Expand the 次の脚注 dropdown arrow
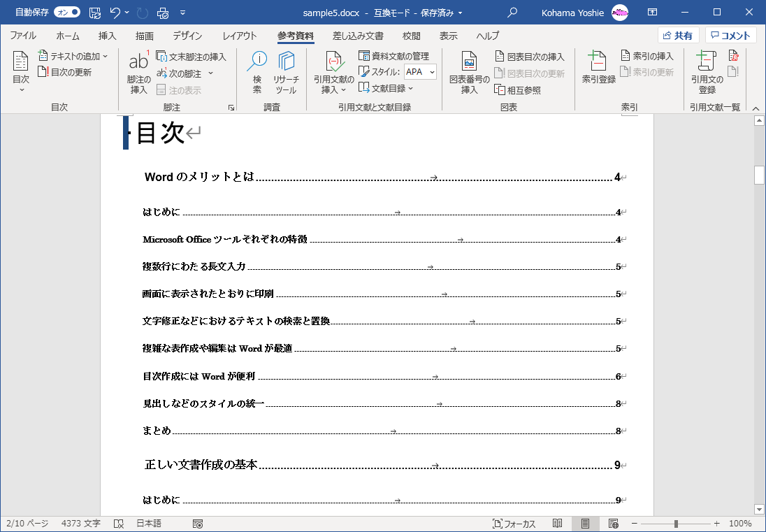This screenshot has height=532, width=766. pos(211,73)
